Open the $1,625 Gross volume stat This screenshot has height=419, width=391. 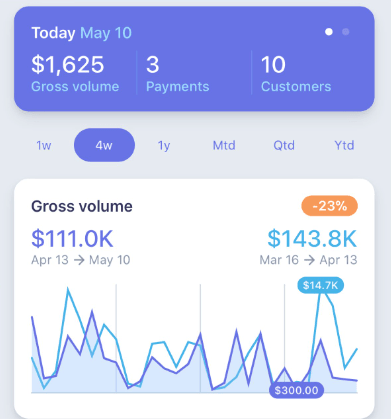point(75,73)
